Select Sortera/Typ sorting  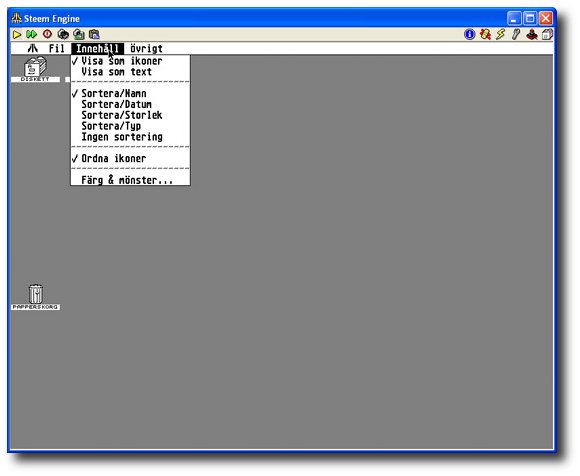click(x=130, y=126)
